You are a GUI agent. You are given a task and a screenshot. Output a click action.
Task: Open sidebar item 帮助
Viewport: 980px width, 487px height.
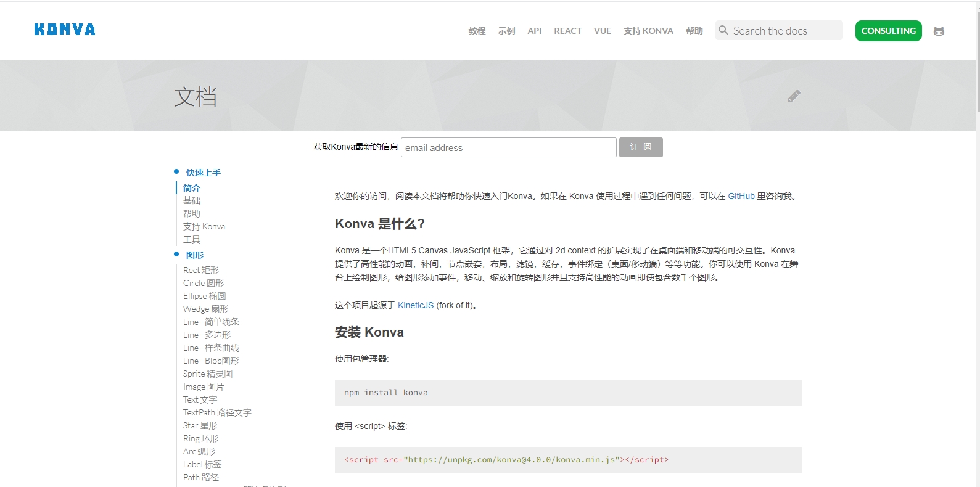[192, 214]
